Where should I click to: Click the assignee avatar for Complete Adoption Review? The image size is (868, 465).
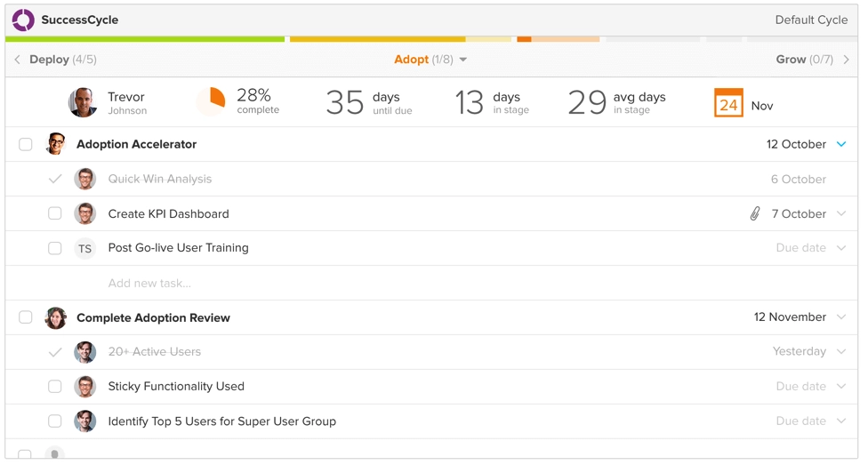point(56,317)
